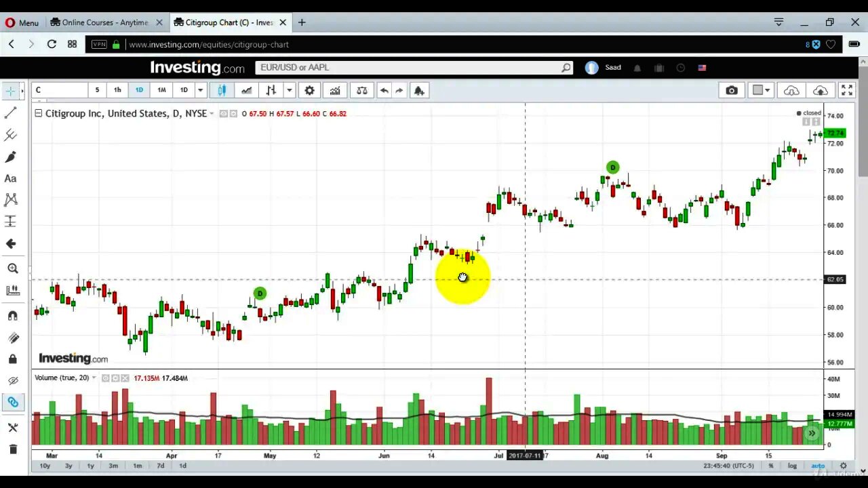
Task: Open chart style dropdown arrow
Action: (x=289, y=90)
